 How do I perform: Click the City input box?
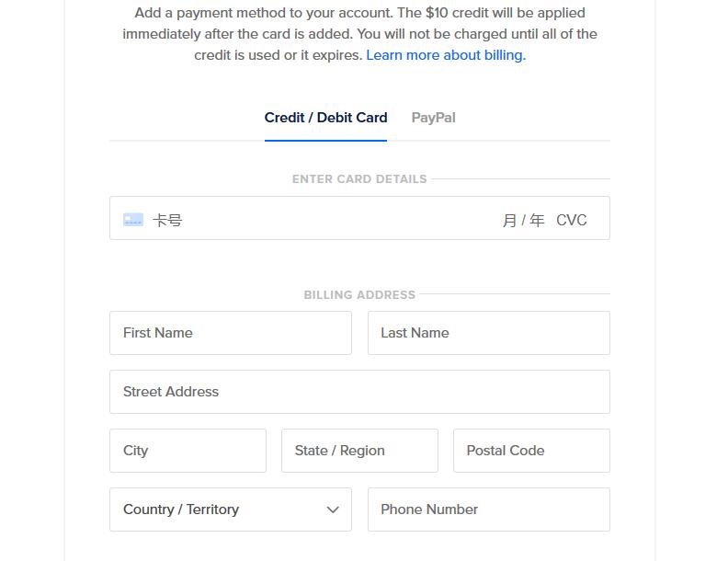pos(188,451)
